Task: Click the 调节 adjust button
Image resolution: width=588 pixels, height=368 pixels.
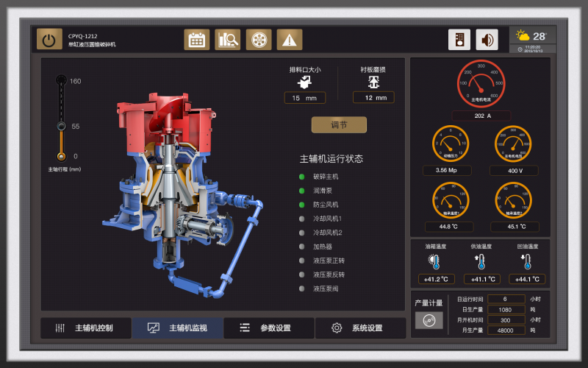Action: pos(339,125)
